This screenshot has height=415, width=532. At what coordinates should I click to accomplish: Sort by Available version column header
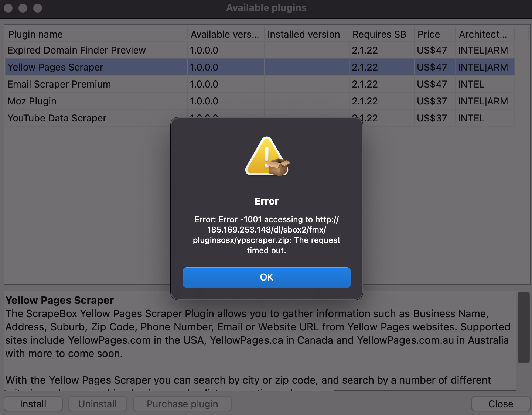click(226, 34)
